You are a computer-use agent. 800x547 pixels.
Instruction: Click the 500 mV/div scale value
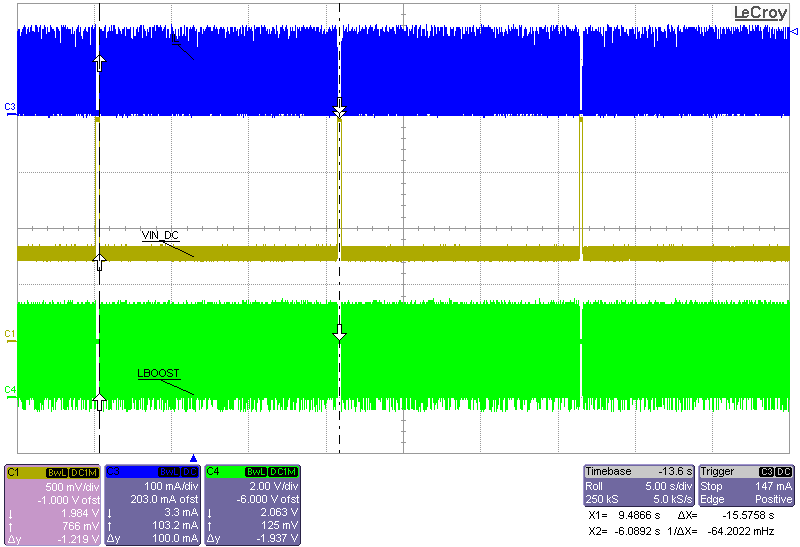pyautogui.click(x=72, y=487)
